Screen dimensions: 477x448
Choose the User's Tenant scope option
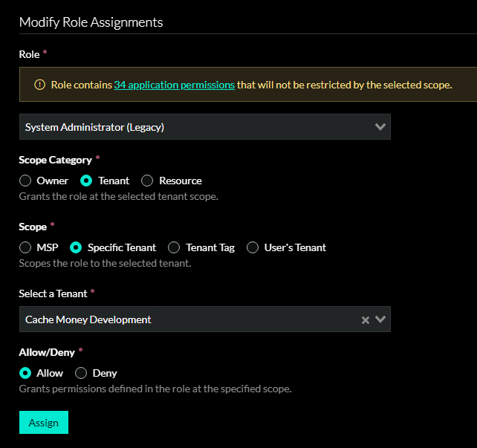[253, 247]
